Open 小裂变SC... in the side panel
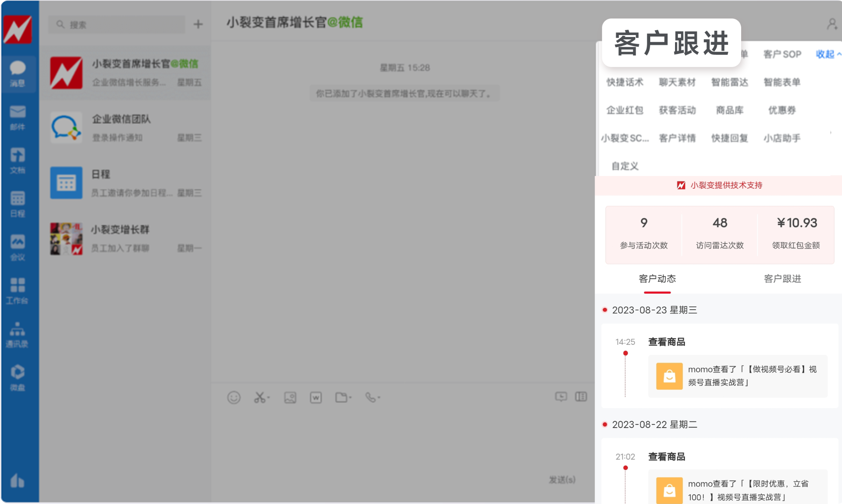This screenshot has width=842, height=504. click(625, 138)
